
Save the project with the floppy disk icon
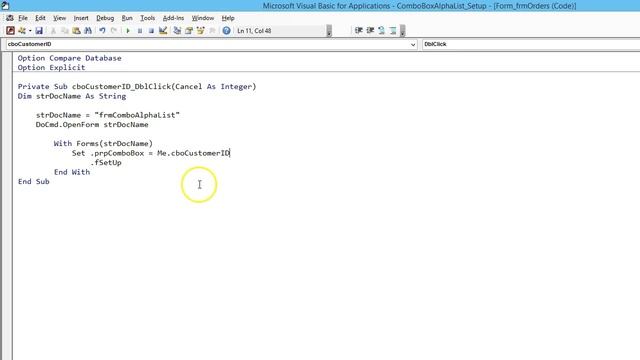[39, 31]
